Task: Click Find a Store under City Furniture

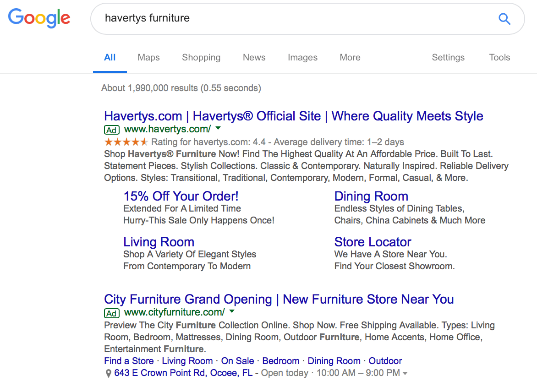Action: coord(129,361)
